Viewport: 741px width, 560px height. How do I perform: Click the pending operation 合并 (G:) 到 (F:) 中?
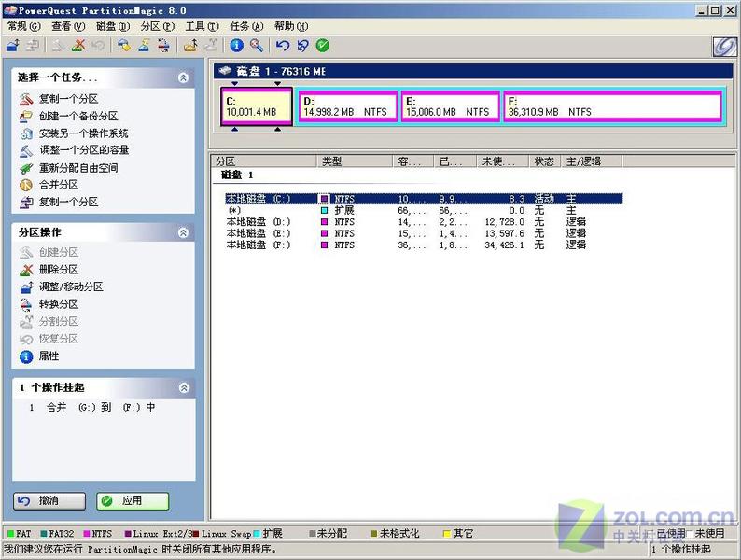[x=92, y=407]
